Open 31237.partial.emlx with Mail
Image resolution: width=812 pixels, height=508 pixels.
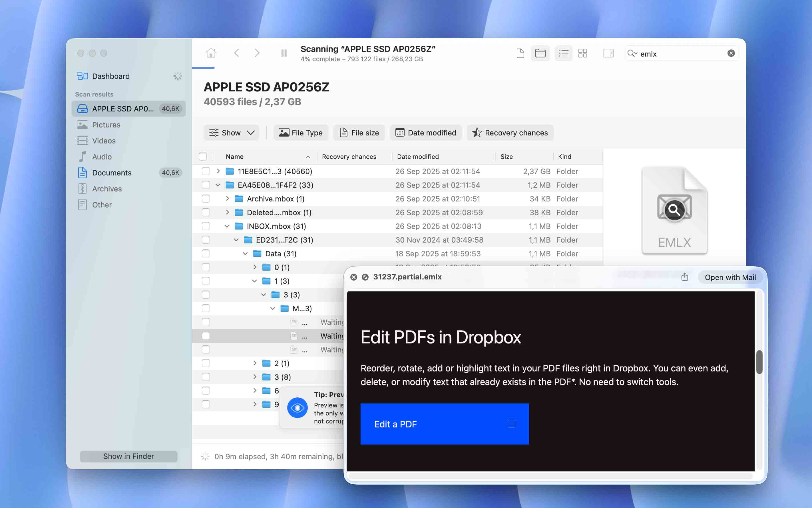(730, 277)
